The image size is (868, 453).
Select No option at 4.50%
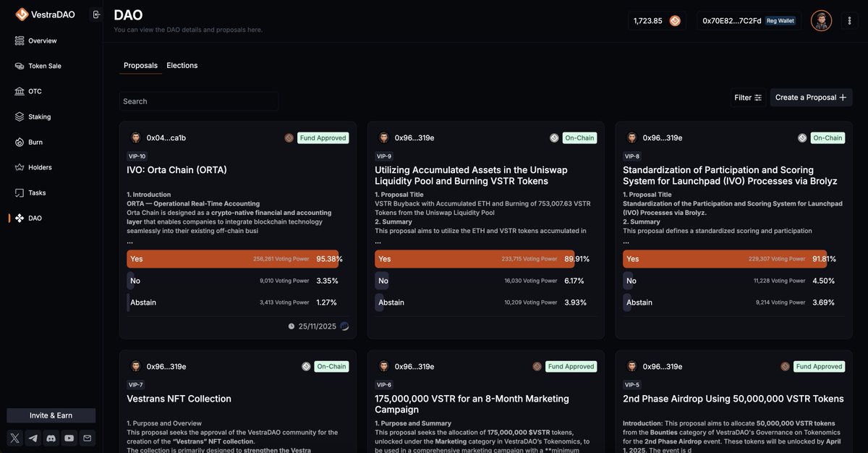(x=731, y=281)
